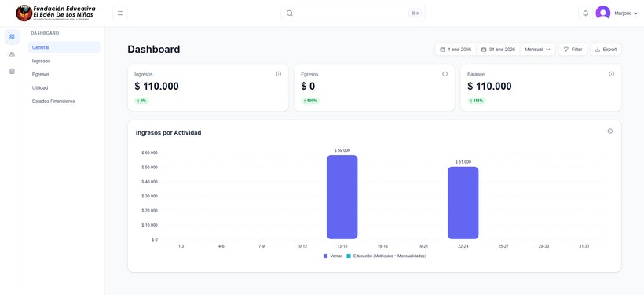
Task: Click the calendar icon beside 1 ene 2026
Action: [x=442, y=50]
